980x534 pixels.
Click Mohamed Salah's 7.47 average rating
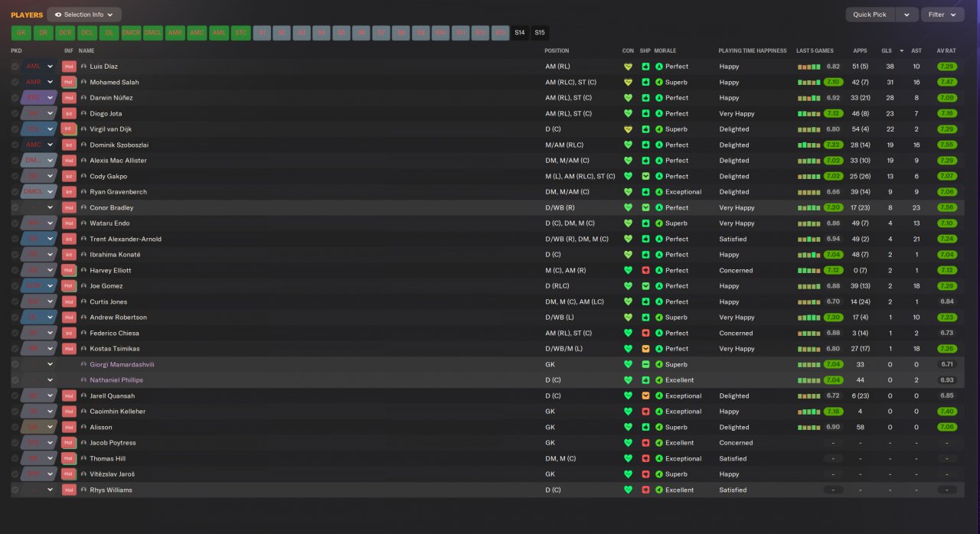[x=947, y=82]
